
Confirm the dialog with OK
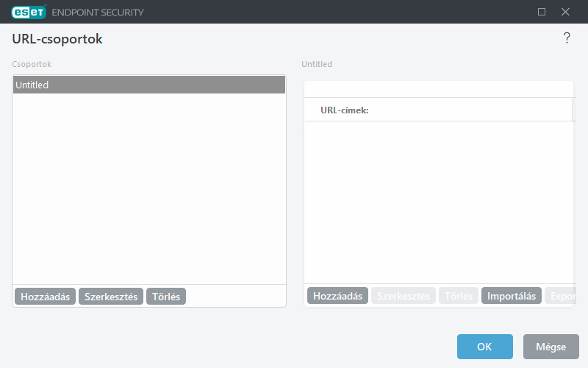click(484, 347)
